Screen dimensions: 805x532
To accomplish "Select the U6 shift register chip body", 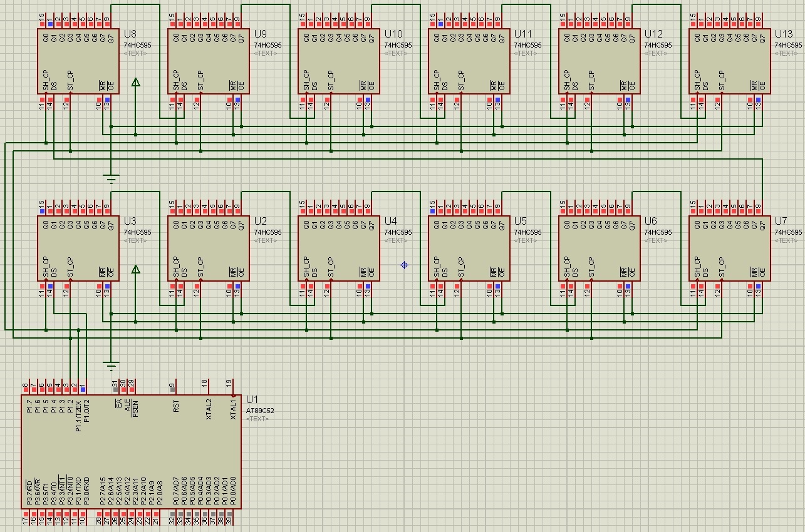I will pyautogui.click(x=600, y=248).
